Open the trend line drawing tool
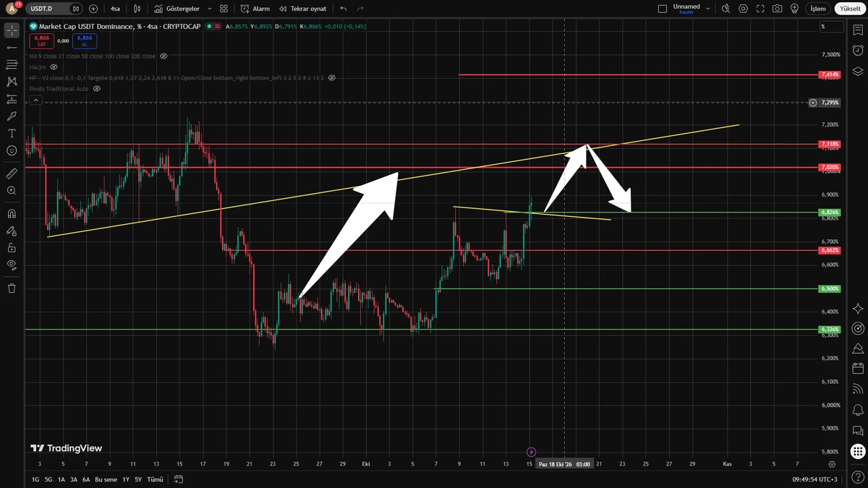This screenshot has height=488, width=868. click(x=12, y=47)
